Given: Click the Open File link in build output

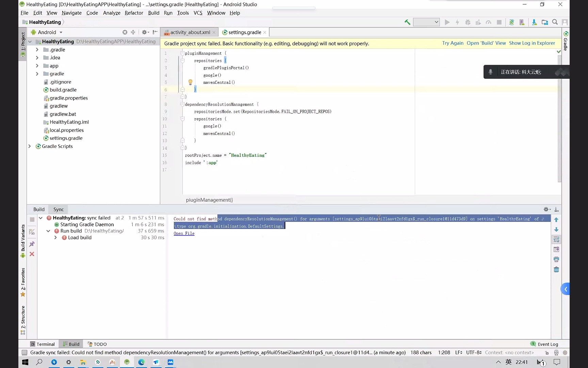Looking at the screenshot, I should [x=184, y=233].
